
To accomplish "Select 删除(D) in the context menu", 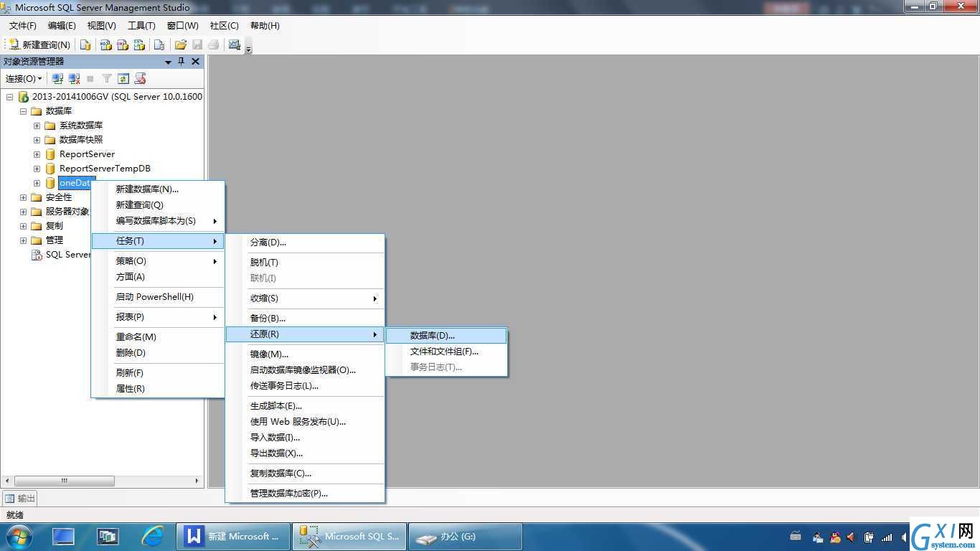I will tap(158, 353).
